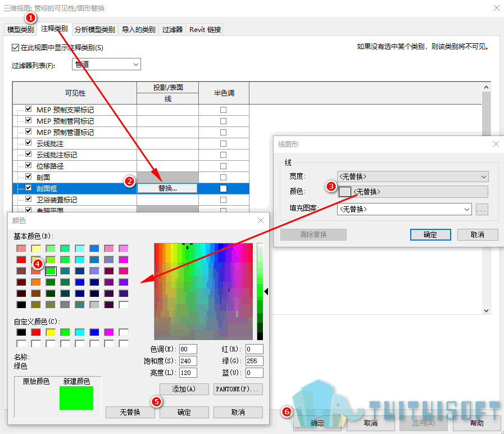Click 取消 in the 线图形 dialog
The image size is (504, 434).
478,235
